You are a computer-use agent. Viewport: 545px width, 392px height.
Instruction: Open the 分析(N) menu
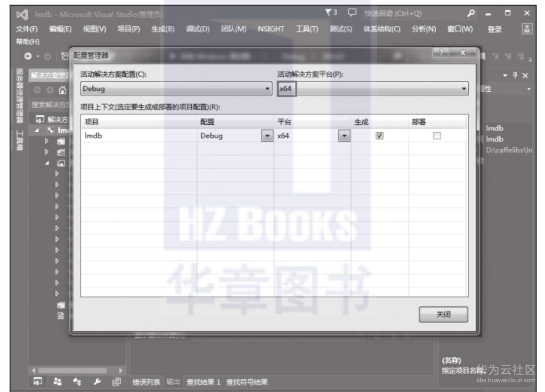click(x=423, y=29)
